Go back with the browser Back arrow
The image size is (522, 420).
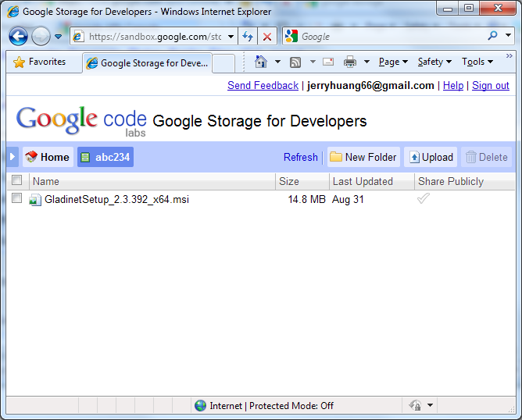18,36
